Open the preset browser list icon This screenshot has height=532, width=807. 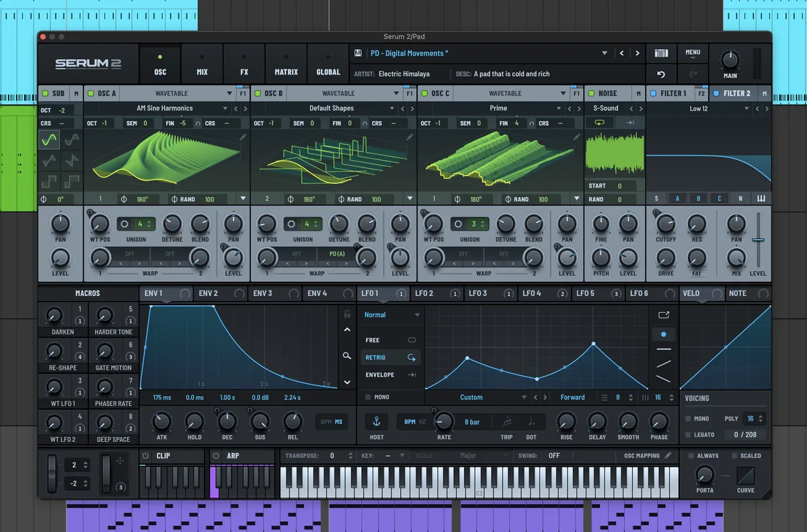[x=661, y=53]
